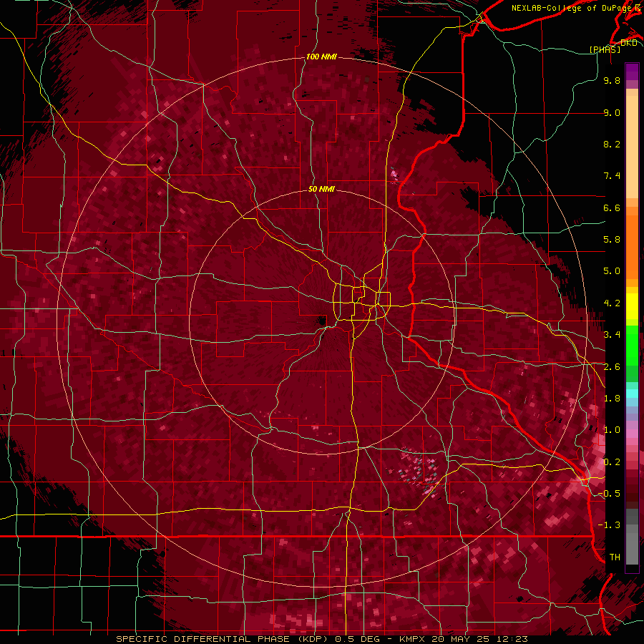Click the 2.6 value on the scale
The image size is (644, 644).
pyautogui.click(x=612, y=367)
